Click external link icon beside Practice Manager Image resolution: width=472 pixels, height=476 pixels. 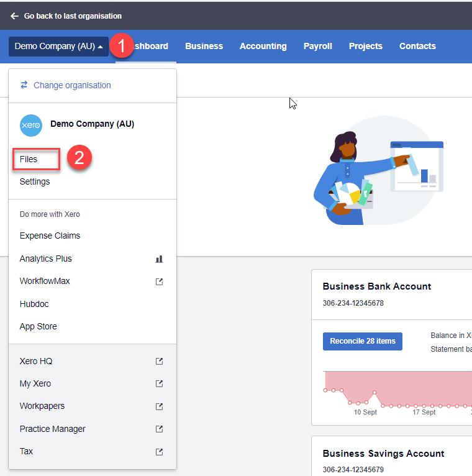pyautogui.click(x=159, y=429)
